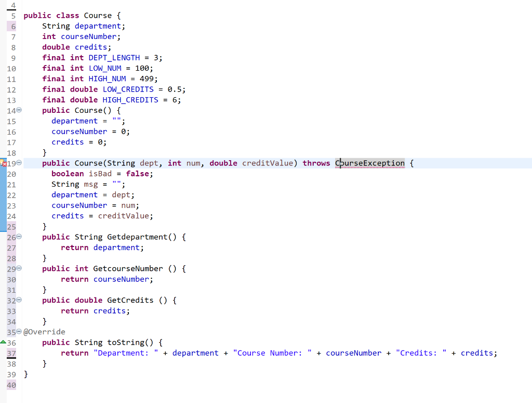Collapse the default Course constructor on line 14
Viewport: 532px width, 403px height.
(x=19, y=110)
